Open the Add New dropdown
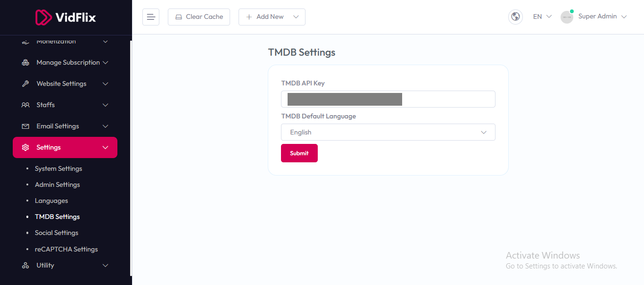Viewport: 644px width, 285px height. pos(272,17)
